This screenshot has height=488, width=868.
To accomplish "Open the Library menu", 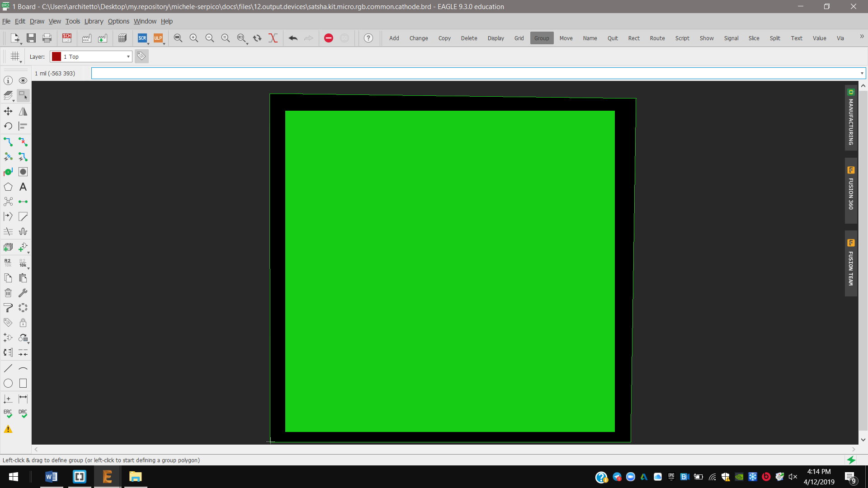I will [94, 21].
